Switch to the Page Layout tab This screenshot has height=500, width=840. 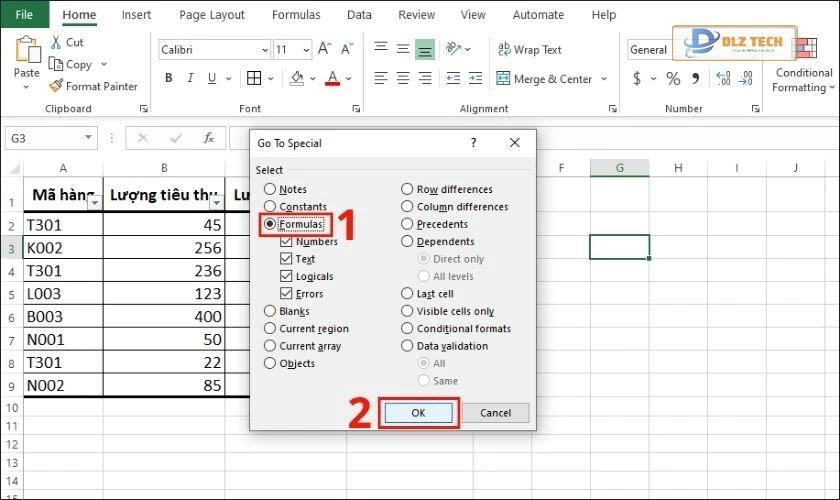(212, 15)
